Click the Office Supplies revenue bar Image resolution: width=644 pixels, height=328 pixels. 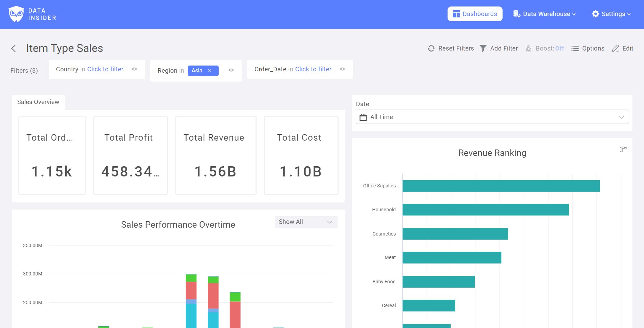[x=501, y=186]
